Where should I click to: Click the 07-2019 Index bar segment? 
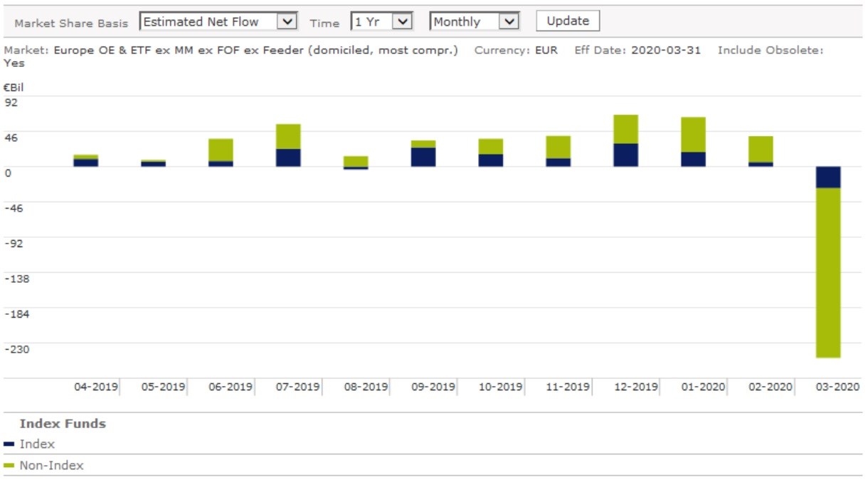[x=288, y=157]
